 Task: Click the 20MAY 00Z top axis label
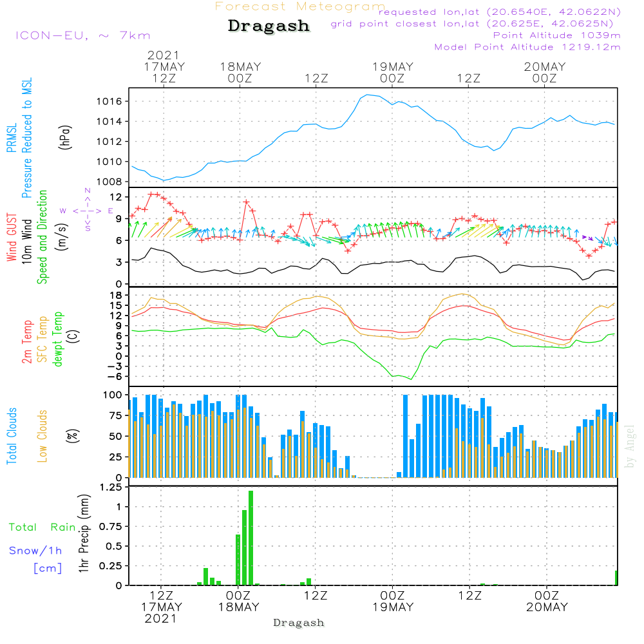point(545,73)
